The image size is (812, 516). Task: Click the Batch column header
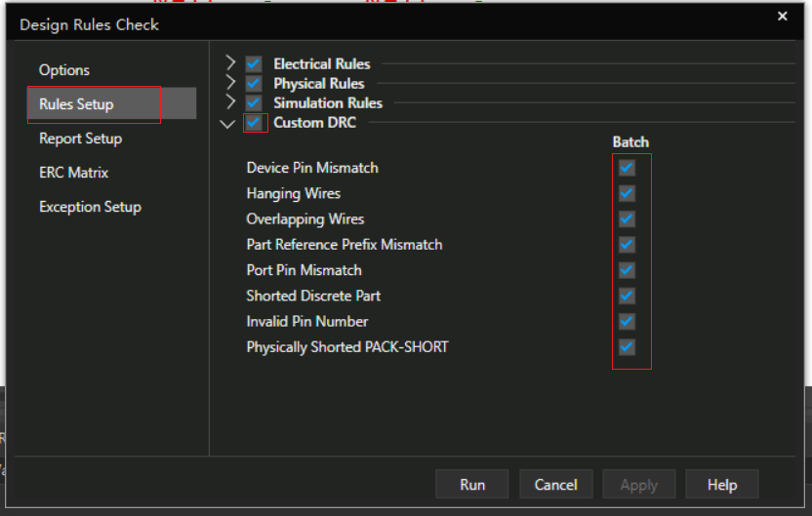click(630, 142)
